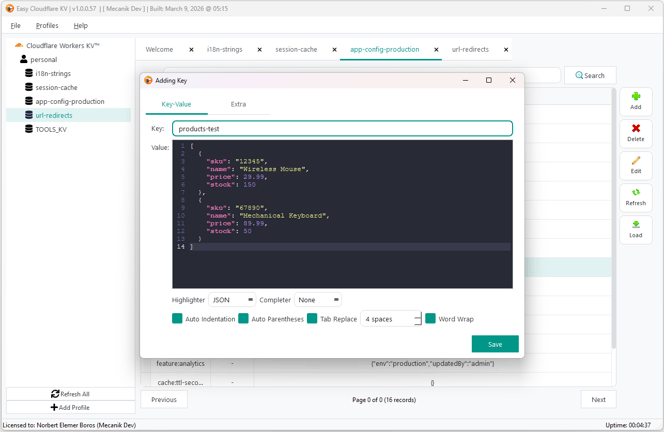This screenshot has width=664, height=432.
Task: Click the Save button
Action: pos(495,344)
